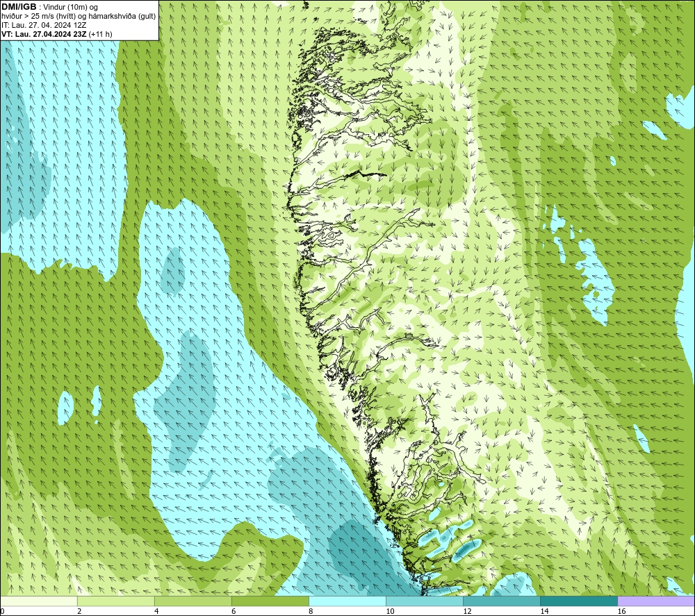Click the 'IT: Lau. 27. 04. 2024 12Z' line
The image size is (695, 616).
44,25
